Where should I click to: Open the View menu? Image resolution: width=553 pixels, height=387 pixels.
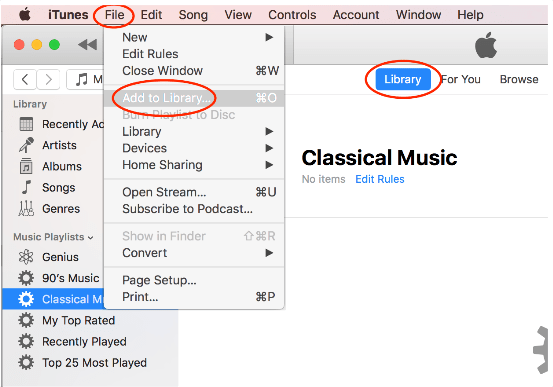[238, 15]
